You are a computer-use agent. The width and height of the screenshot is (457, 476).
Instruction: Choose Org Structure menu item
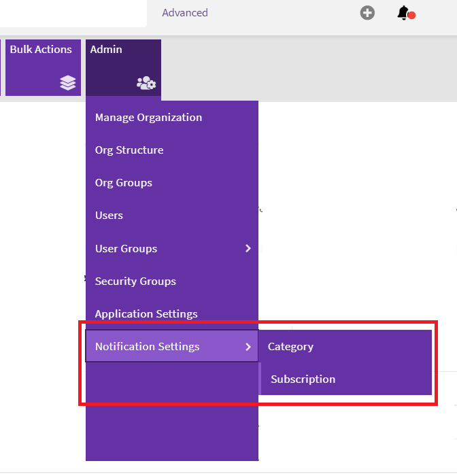click(129, 150)
